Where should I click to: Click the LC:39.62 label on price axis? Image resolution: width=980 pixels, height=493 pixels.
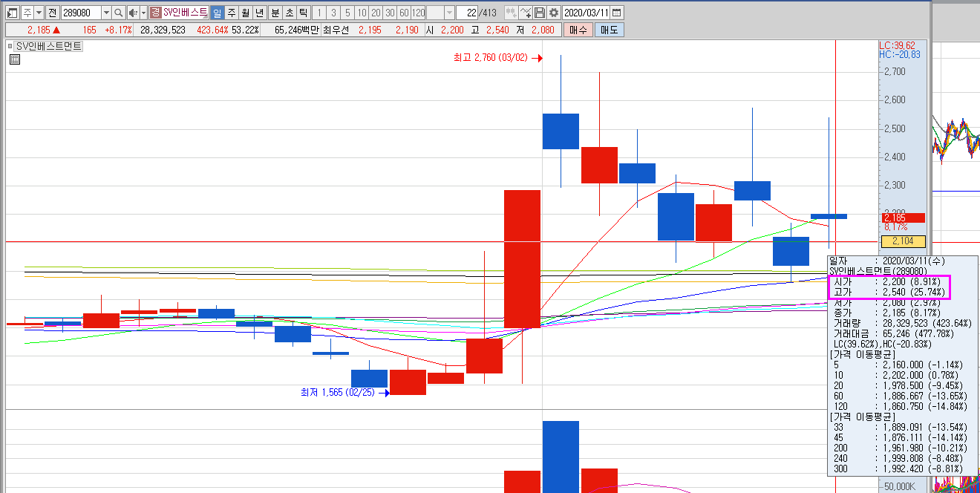(899, 45)
